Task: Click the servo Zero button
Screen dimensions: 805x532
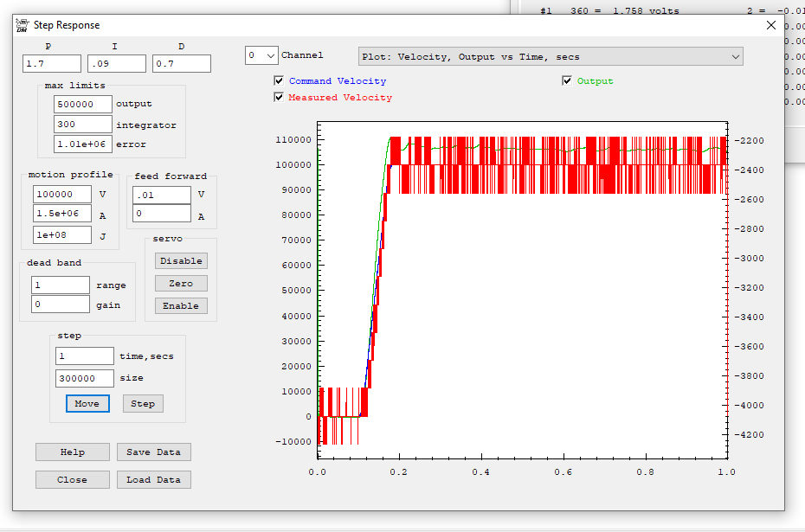Action: pos(181,283)
